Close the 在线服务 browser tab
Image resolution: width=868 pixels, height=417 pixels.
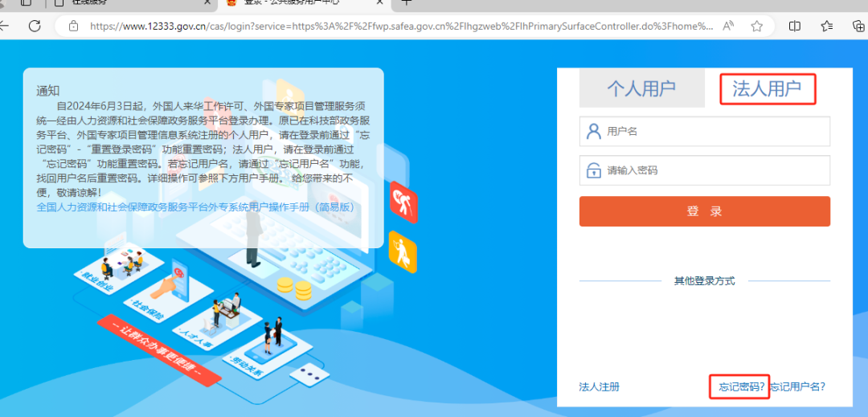[207, 2]
